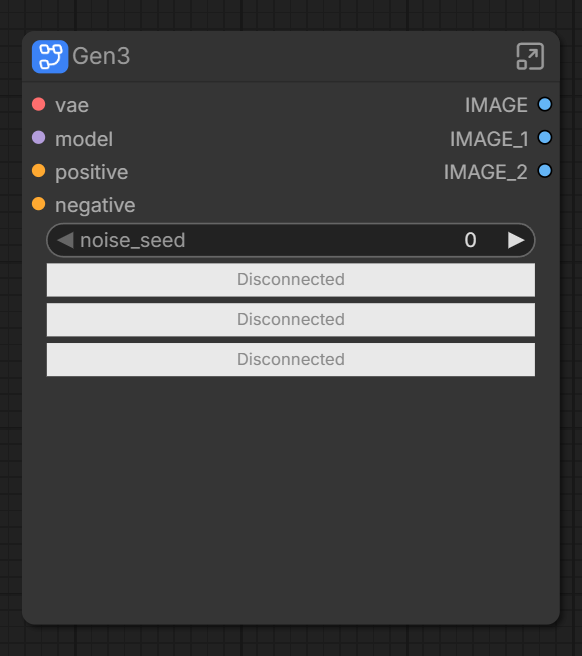Increase noise_seed with the right arrow
582x656 pixels.
point(516,240)
